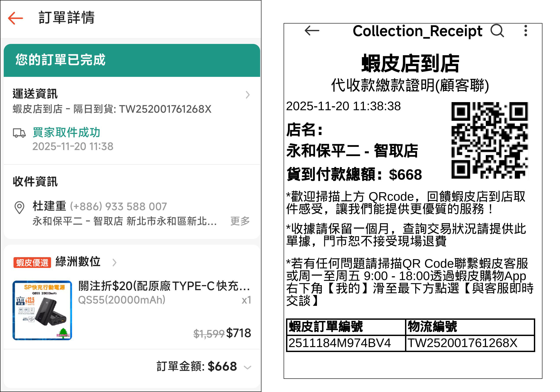
Task: Tap the 您的訂單已完成 banner
Action: [132, 60]
